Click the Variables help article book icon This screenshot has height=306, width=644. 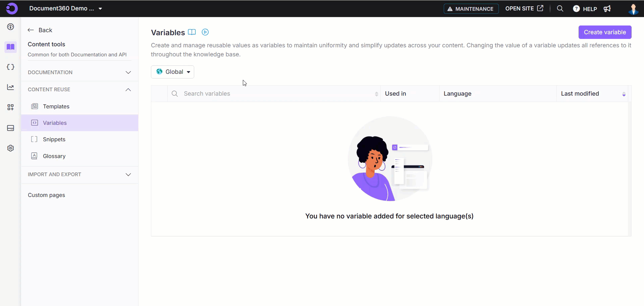click(x=192, y=32)
